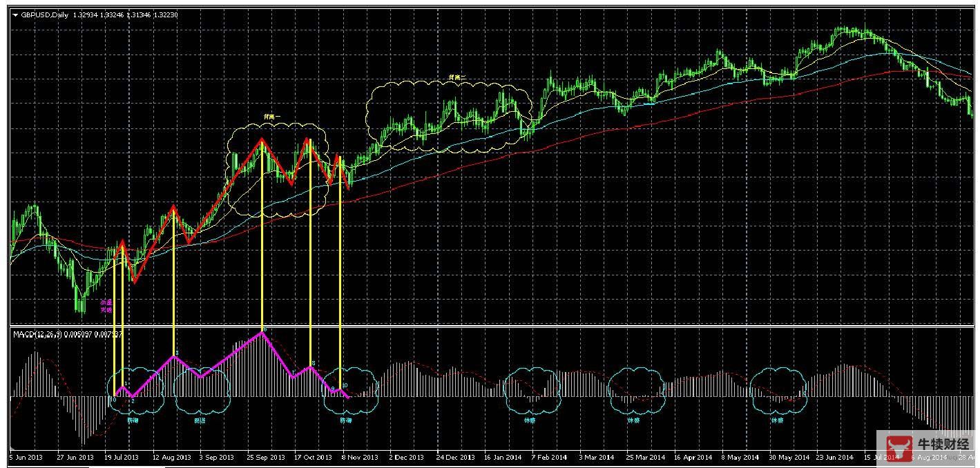Click the 16 Apr 2014 date on time axis
980x468 pixels.
(x=693, y=457)
